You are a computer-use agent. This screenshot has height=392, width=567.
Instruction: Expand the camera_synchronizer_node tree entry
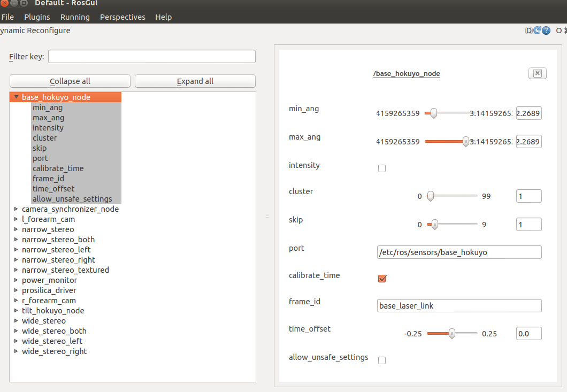(x=16, y=209)
